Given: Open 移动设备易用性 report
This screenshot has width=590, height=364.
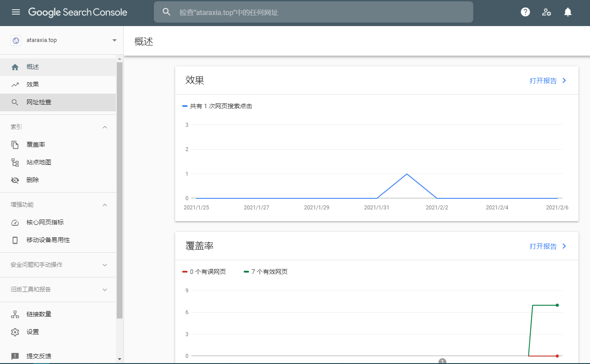Looking at the screenshot, I should click(x=58, y=240).
